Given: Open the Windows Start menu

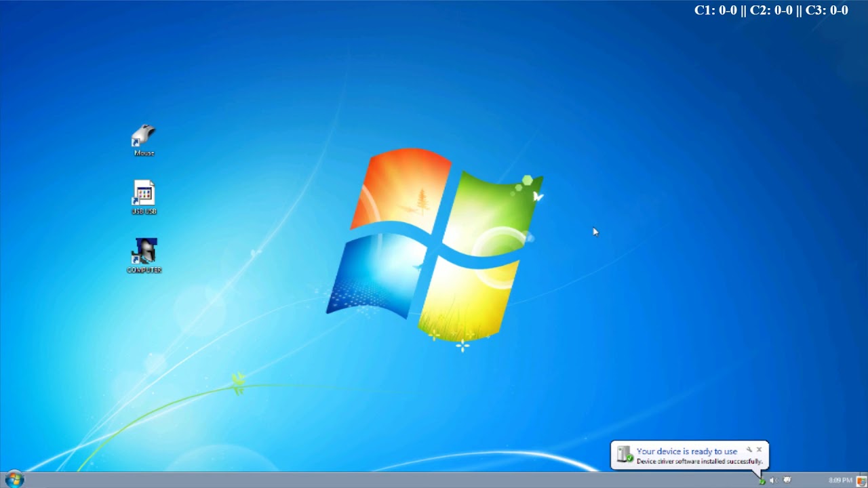Looking at the screenshot, I should (14, 480).
